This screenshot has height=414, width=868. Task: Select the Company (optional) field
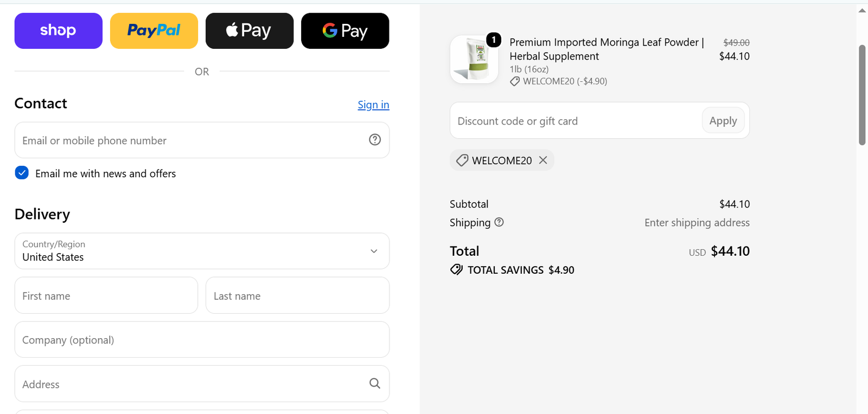202,340
